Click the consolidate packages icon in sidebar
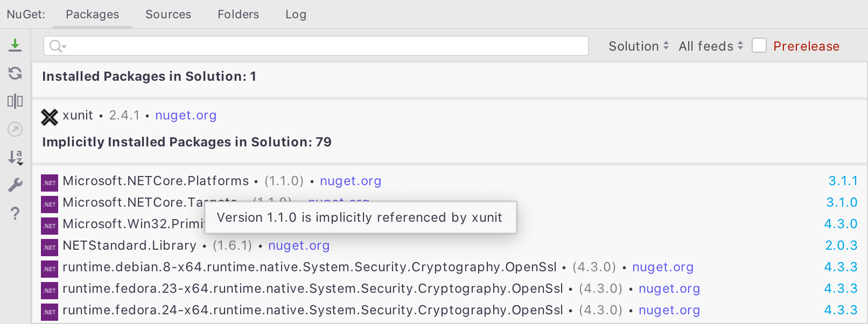Viewport: 868px width, 324px height. (15, 101)
